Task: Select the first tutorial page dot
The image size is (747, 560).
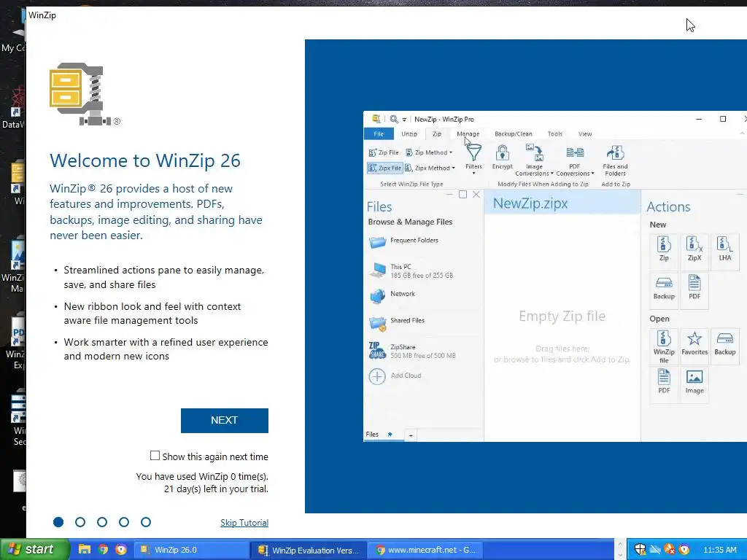Action: 58,522
